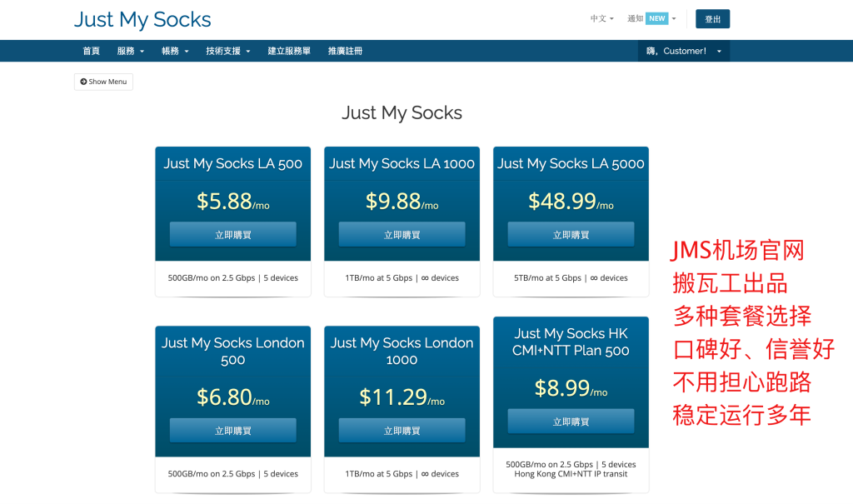This screenshot has width=853, height=504.
Task: Buy the Just My Socks LA 500 plan
Action: pyautogui.click(x=232, y=235)
